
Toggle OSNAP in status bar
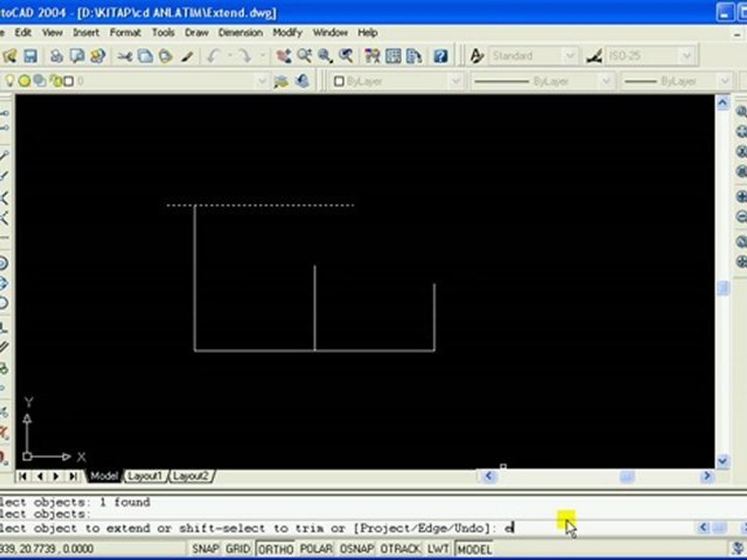[x=356, y=549]
